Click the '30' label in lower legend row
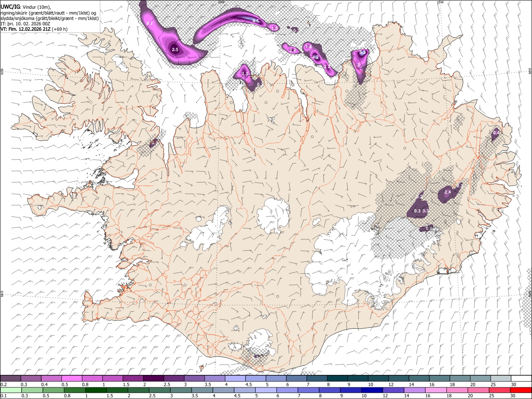Image resolution: width=532 pixels, height=399 pixels. [x=513, y=396]
